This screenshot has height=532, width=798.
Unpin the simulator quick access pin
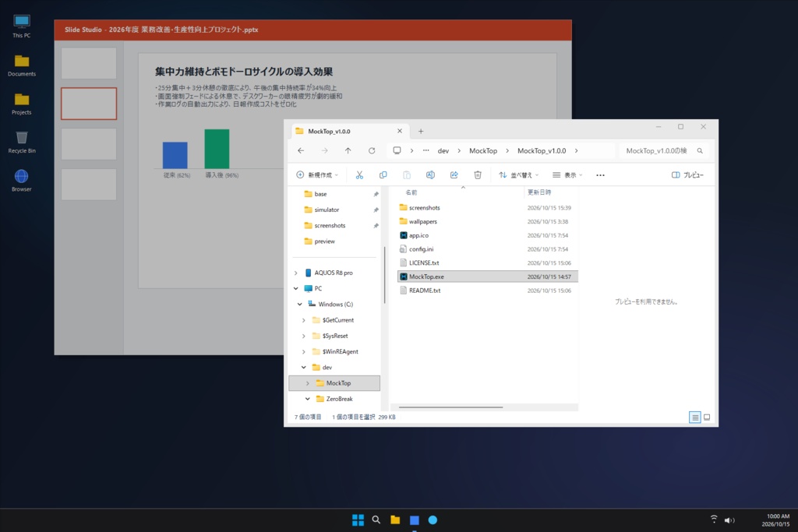pos(376,210)
